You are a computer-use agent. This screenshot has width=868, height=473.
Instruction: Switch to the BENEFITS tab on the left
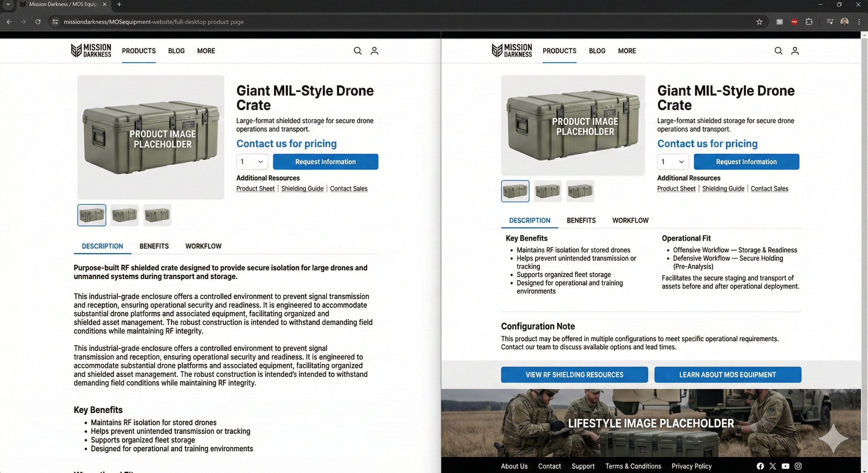[x=154, y=246]
